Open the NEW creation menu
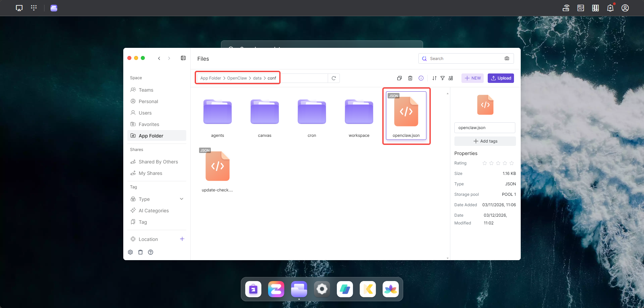The height and width of the screenshot is (308, 644). point(473,78)
